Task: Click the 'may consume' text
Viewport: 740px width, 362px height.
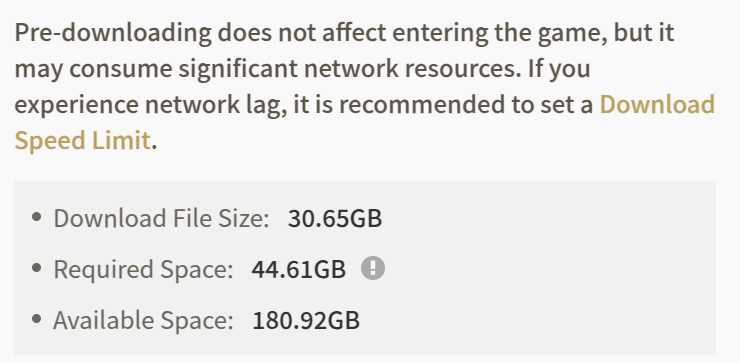Action: (x=92, y=69)
